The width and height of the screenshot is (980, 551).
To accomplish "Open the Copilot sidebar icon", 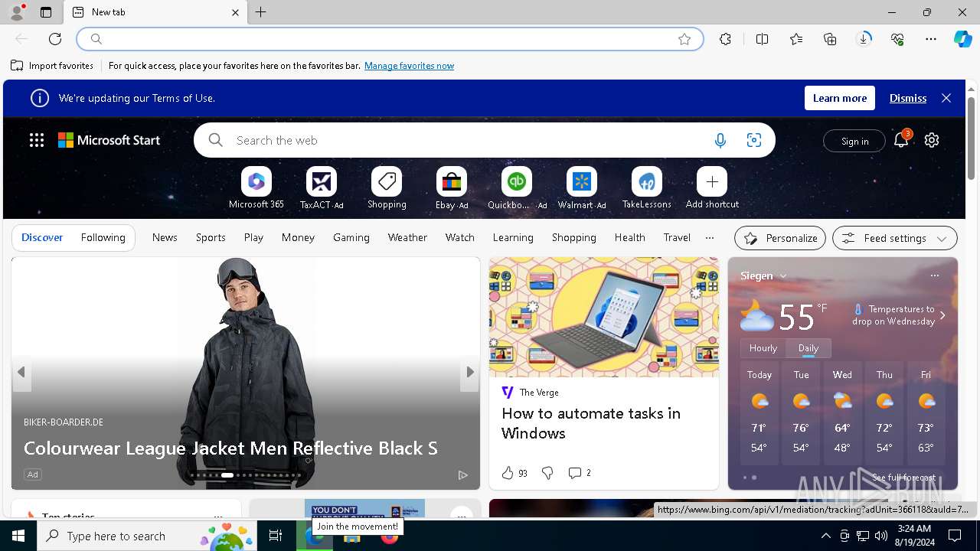I will pos(962,39).
